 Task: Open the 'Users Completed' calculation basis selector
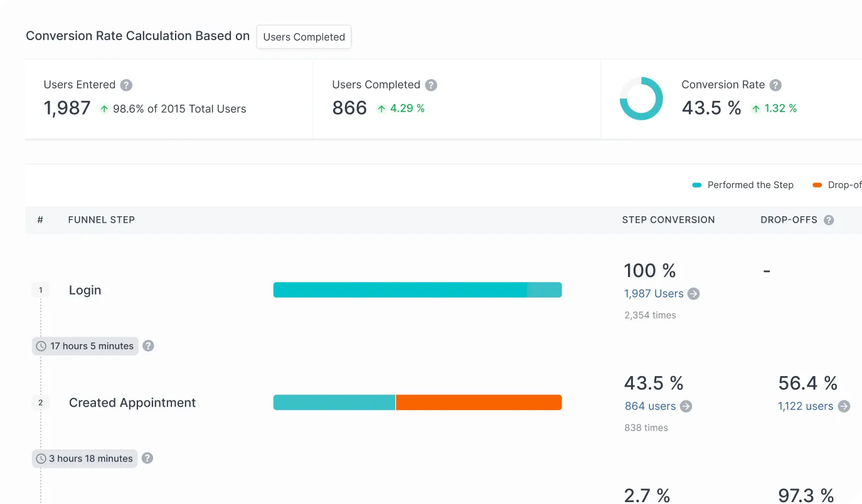pyautogui.click(x=303, y=36)
